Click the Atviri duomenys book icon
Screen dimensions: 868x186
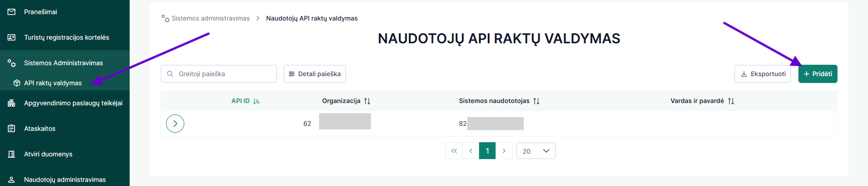pos(12,154)
